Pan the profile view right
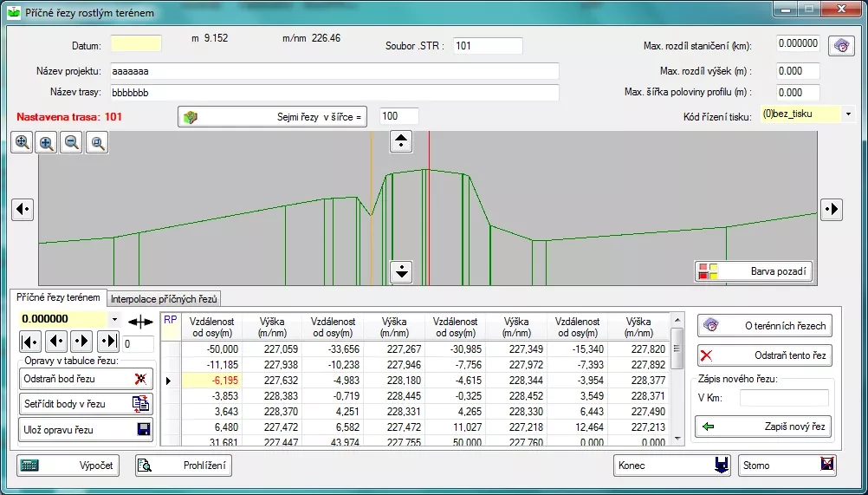Screen dimensions: 868x495 [831, 209]
